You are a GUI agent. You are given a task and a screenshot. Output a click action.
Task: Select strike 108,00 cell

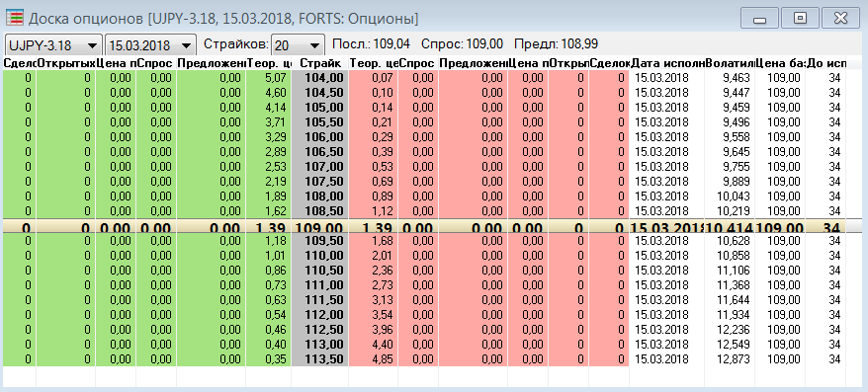point(319,196)
